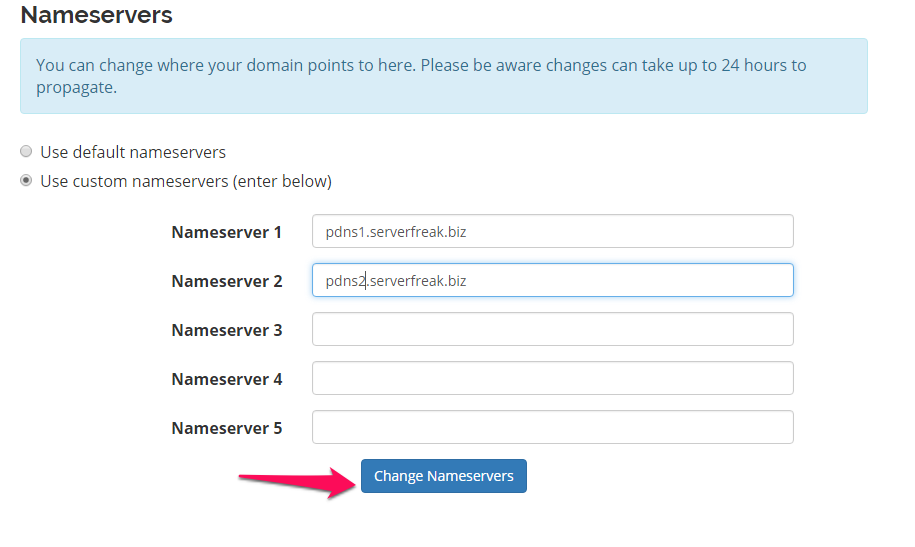
Task: Click 'You can change where your domain' notice text
Action: point(170,65)
